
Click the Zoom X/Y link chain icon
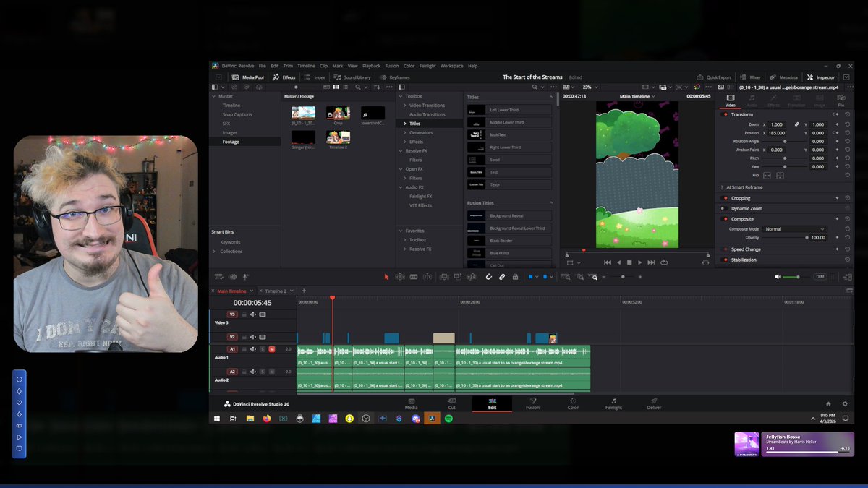[797, 124]
